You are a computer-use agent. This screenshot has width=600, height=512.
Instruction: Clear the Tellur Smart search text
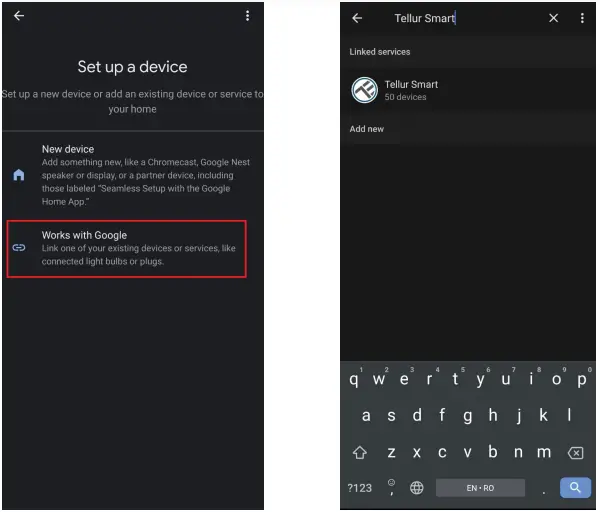pos(553,18)
